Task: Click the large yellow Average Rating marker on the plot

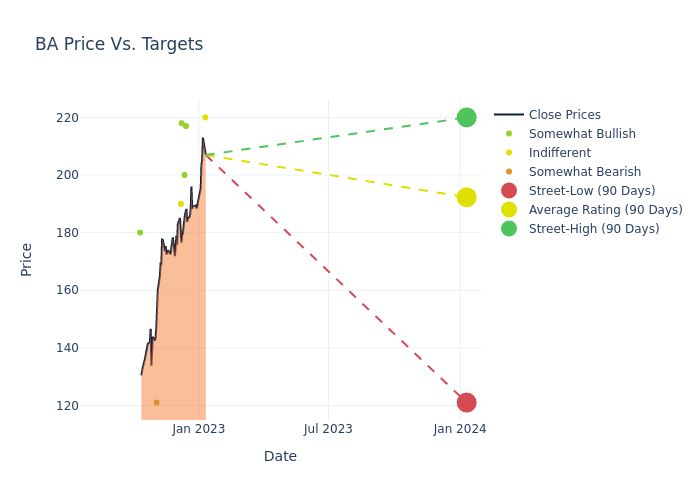Action: point(466,197)
